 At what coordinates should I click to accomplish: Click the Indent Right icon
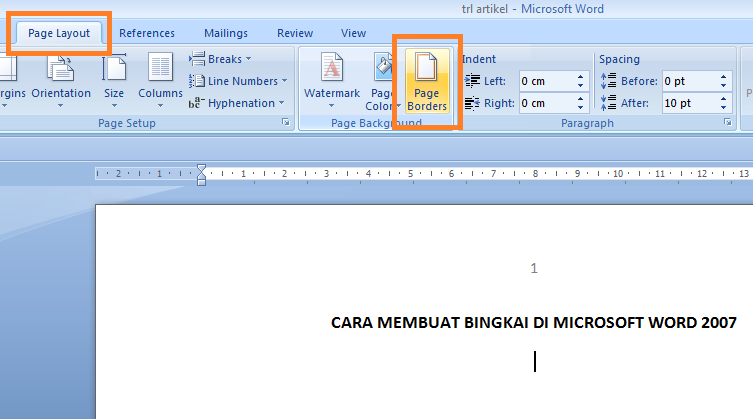click(x=473, y=103)
